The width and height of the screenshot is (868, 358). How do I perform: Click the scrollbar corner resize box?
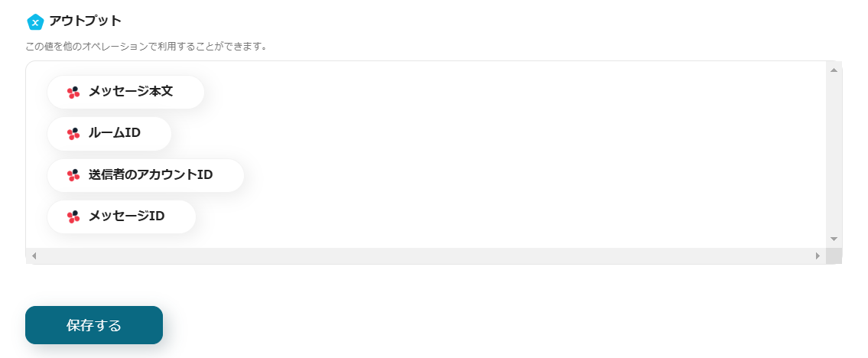point(834,255)
